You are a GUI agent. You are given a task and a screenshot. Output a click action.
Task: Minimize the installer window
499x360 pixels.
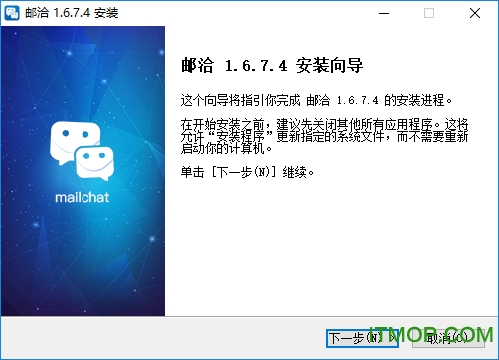tap(384, 13)
